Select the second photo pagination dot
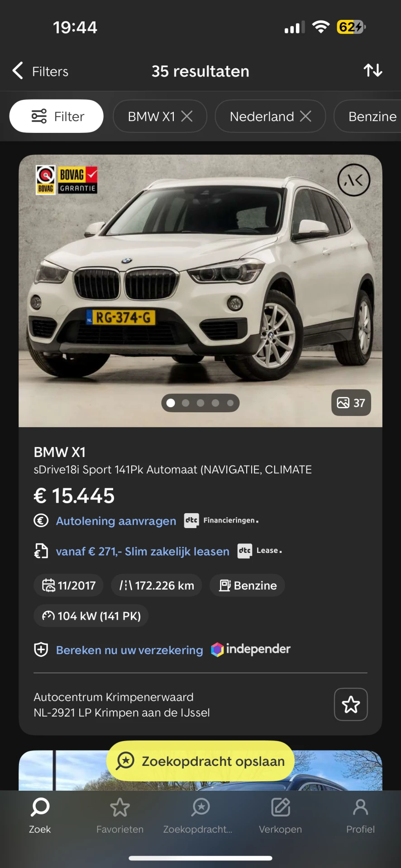Image resolution: width=401 pixels, height=868 pixels. point(186,403)
